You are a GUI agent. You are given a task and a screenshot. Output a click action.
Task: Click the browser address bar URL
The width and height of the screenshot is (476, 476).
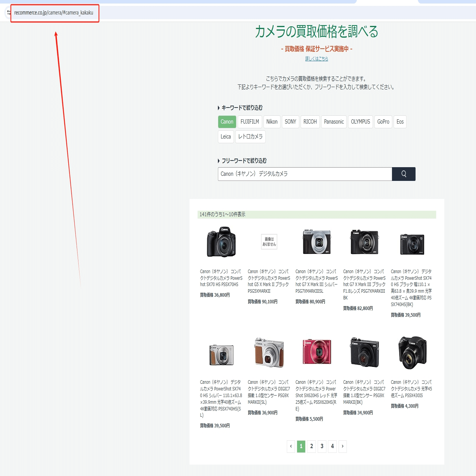pyautogui.click(x=54, y=13)
